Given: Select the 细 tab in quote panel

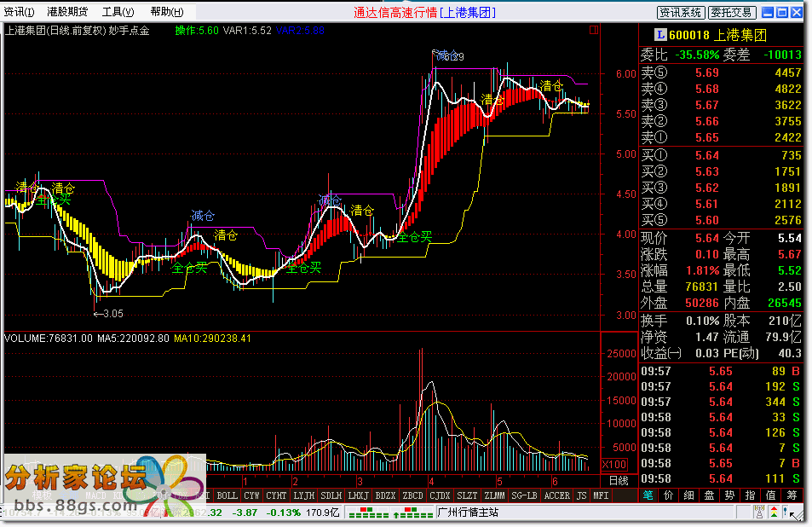Looking at the screenshot, I should pyautogui.click(x=688, y=495).
